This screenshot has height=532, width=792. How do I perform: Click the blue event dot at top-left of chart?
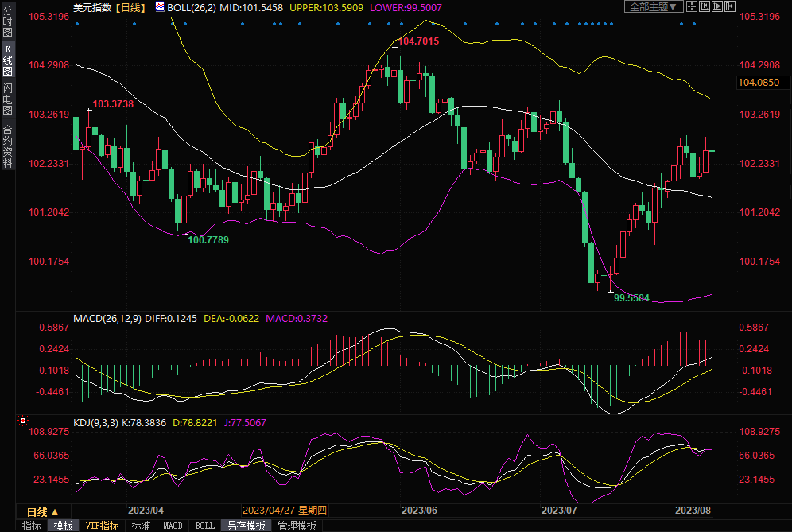tap(76, 24)
